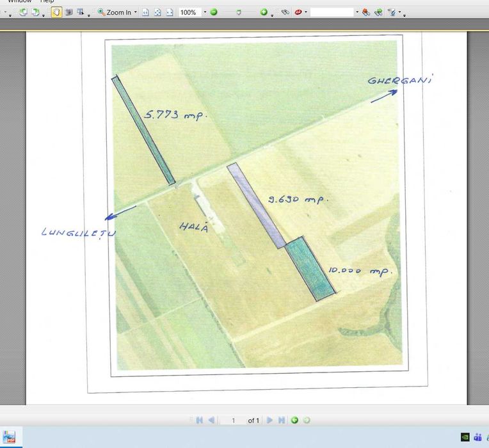The width and height of the screenshot is (489, 448).
Task: Choose the Select Text tool
Action: click(x=81, y=12)
